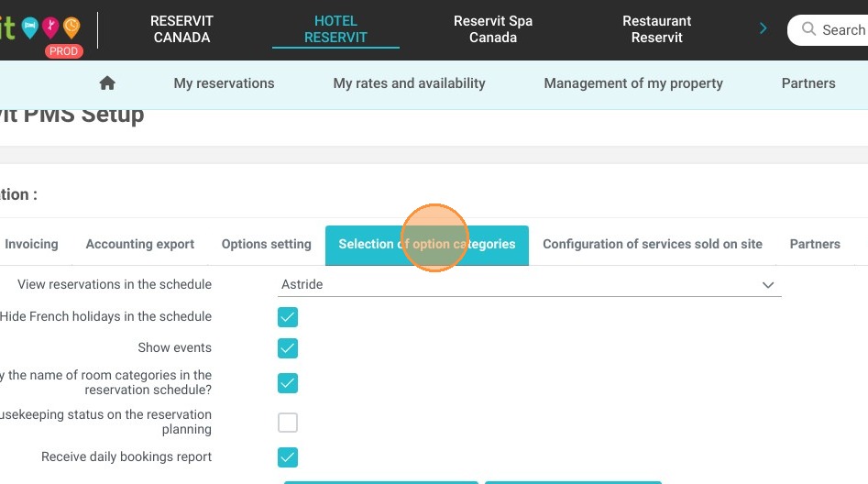Open Restaurant Reservit tab
The height and width of the screenshot is (484, 868).
pyautogui.click(x=656, y=29)
